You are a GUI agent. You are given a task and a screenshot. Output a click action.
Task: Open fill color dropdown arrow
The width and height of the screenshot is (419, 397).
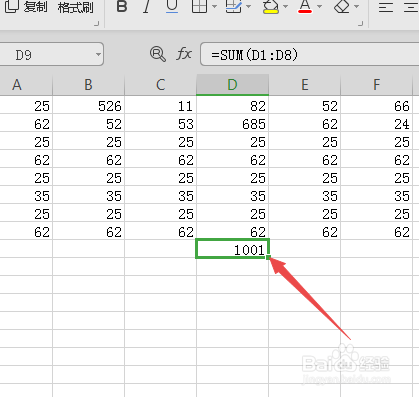(285, 6)
